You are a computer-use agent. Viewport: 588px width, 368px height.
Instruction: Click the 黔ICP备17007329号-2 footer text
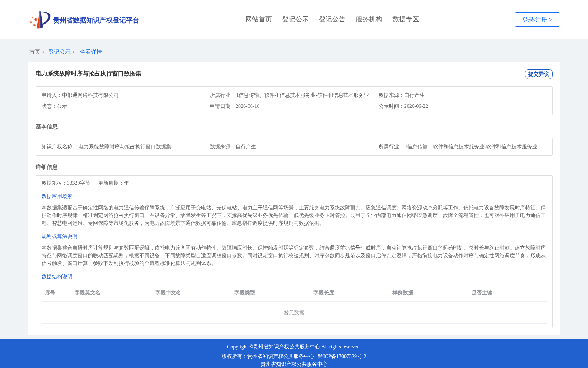click(x=342, y=356)
